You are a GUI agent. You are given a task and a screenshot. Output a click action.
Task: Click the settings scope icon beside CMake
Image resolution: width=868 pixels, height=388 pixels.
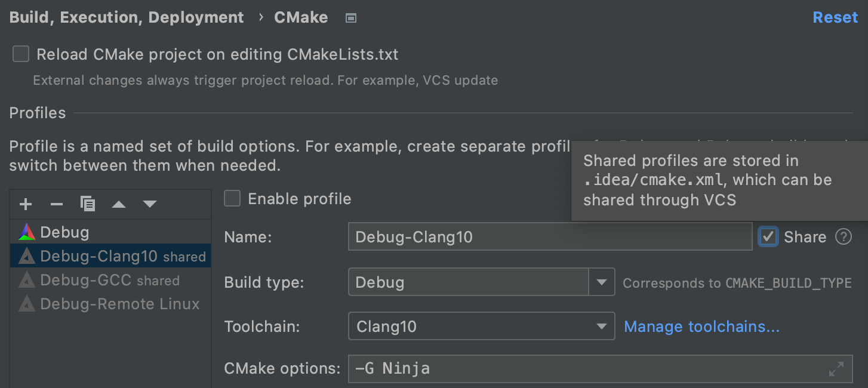coord(351,18)
